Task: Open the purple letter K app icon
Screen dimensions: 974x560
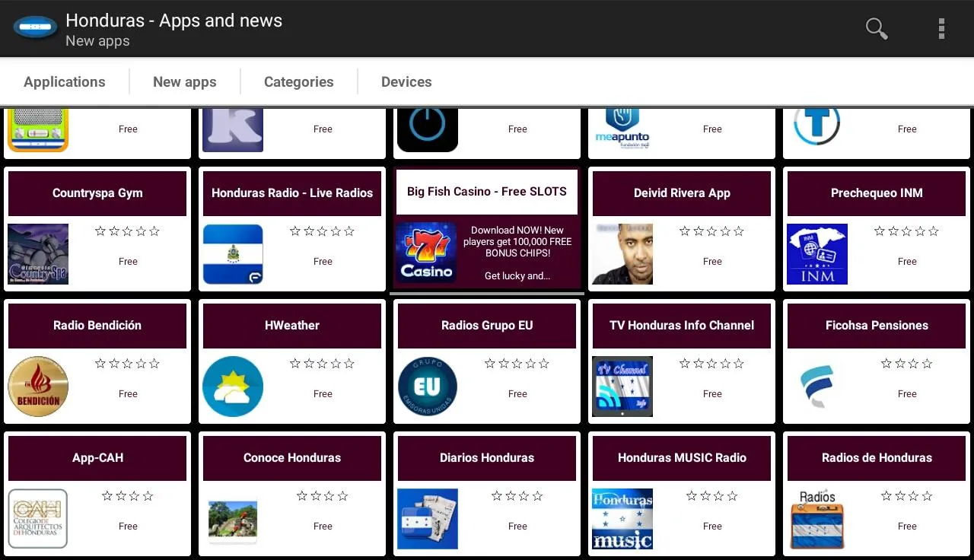Action: click(x=233, y=130)
